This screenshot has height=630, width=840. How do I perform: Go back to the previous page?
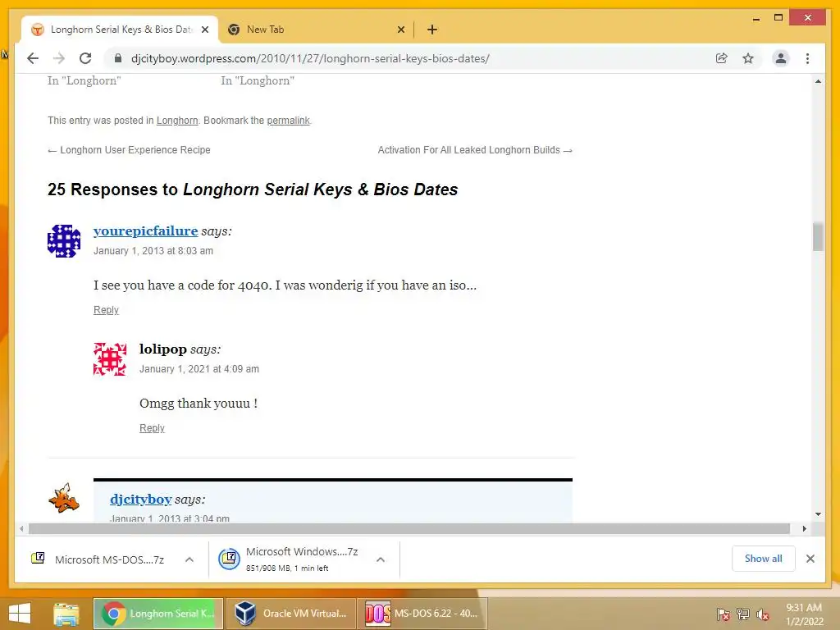pos(33,58)
